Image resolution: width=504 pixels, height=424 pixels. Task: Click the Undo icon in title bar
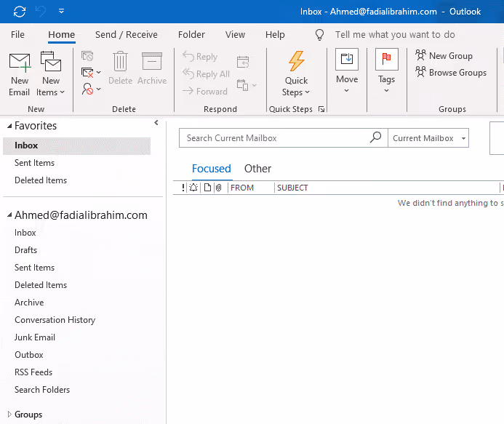tap(41, 12)
